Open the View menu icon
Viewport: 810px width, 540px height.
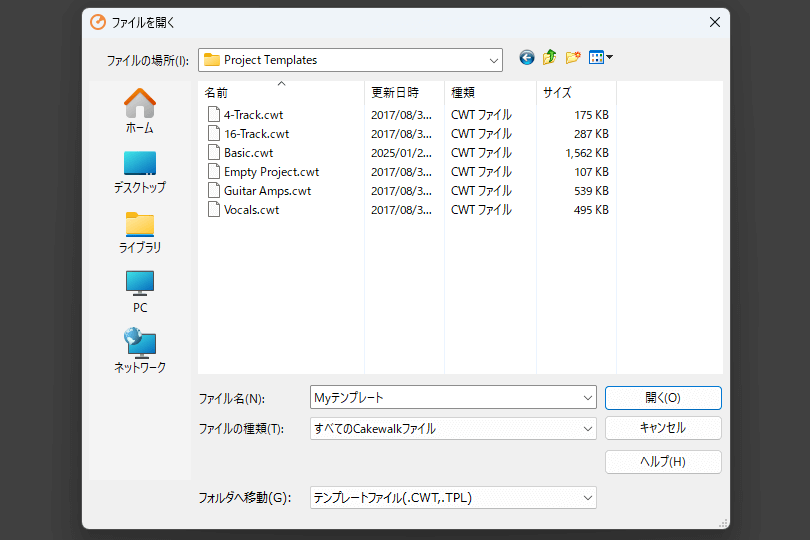600,58
